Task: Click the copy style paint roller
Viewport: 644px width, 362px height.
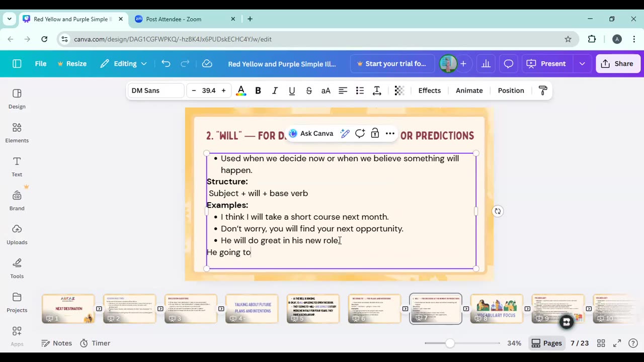Action: tap(543, 90)
